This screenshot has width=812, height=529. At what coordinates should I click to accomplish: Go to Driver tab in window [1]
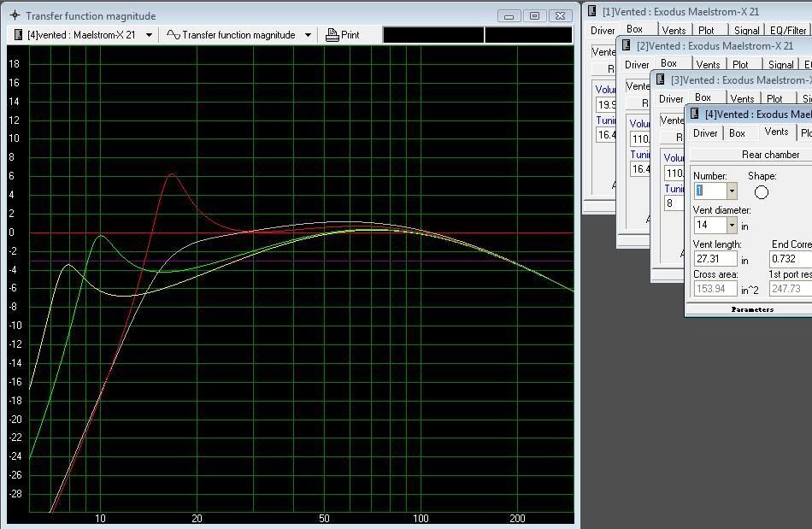coord(603,31)
